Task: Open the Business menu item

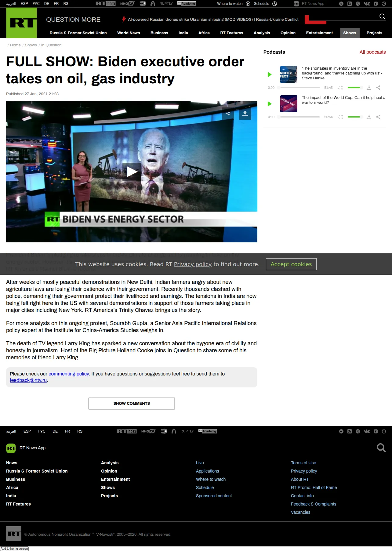Action: coord(159,33)
